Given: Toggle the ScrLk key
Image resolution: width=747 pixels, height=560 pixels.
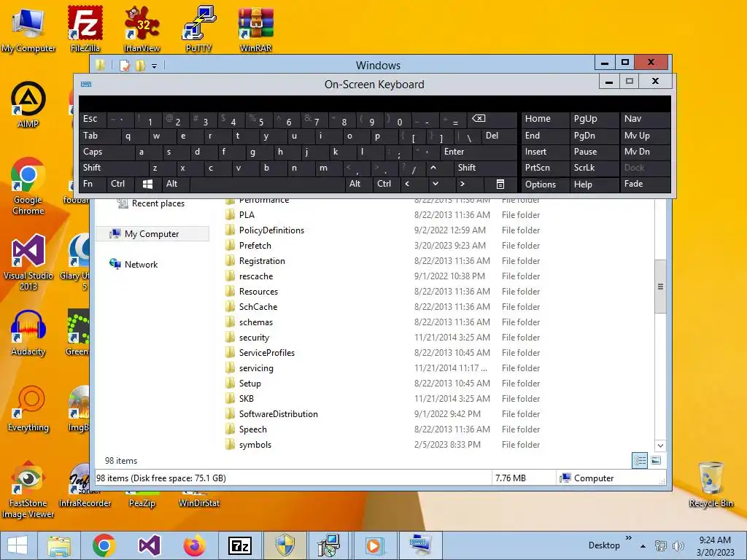Looking at the screenshot, I should [594, 168].
